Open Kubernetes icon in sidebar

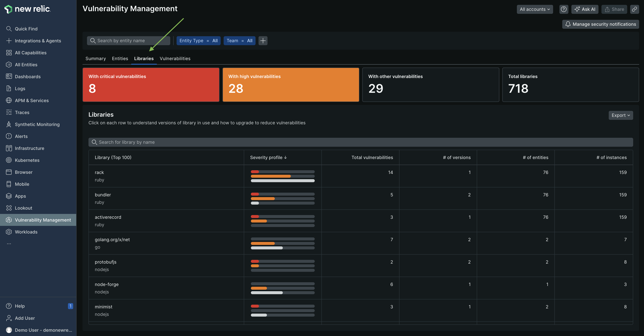pyautogui.click(x=9, y=160)
